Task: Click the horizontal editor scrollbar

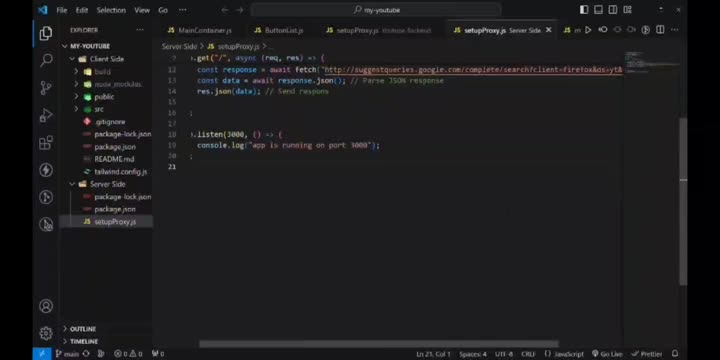Action: pyautogui.click(x=379, y=344)
